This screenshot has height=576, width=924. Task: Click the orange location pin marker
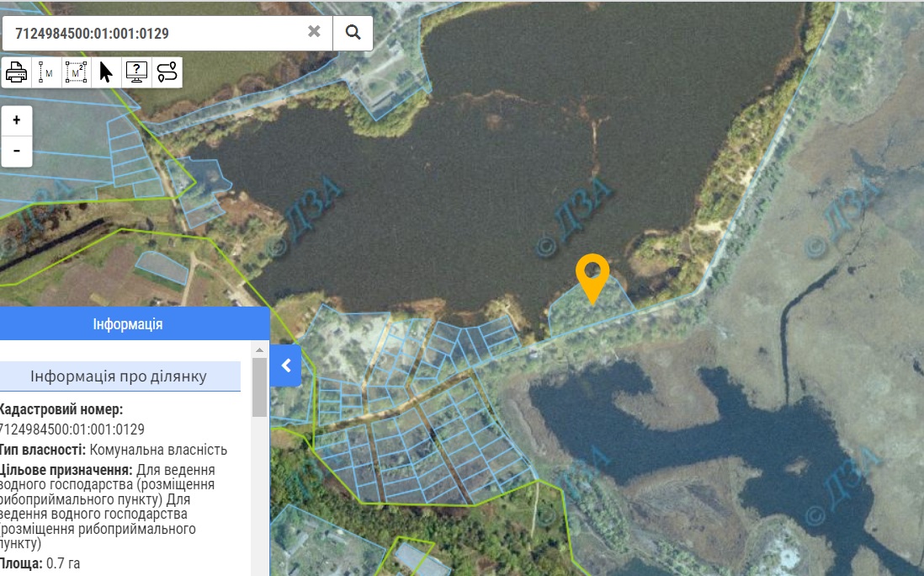click(592, 275)
